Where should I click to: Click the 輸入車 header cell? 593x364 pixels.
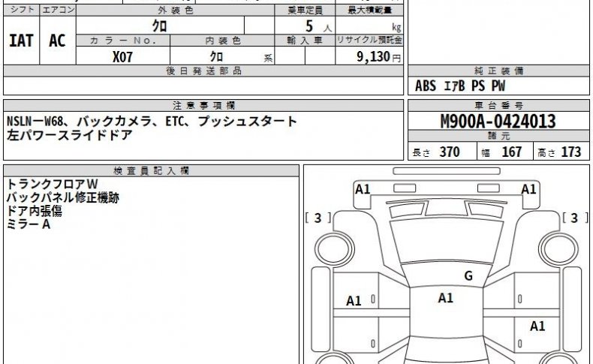click(305, 41)
